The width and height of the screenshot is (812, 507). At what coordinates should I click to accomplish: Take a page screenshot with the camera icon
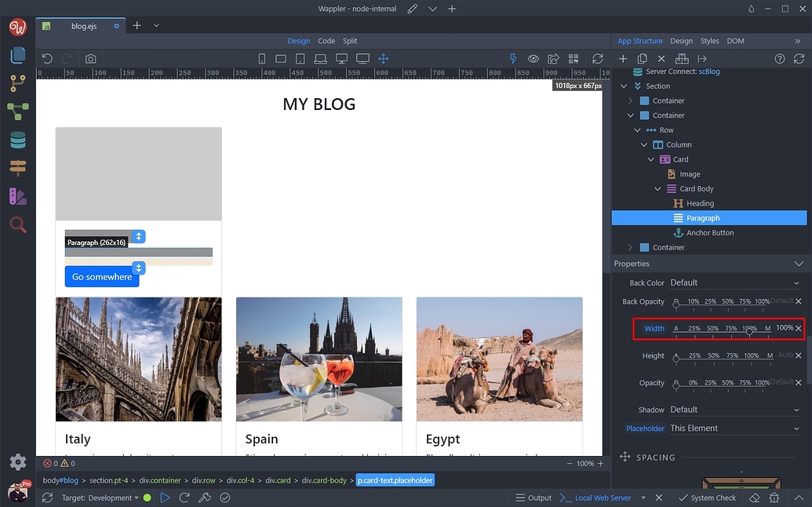point(89,58)
